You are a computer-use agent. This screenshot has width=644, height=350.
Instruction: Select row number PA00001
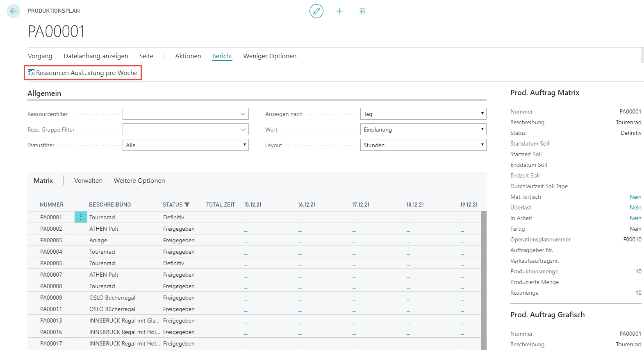51,217
